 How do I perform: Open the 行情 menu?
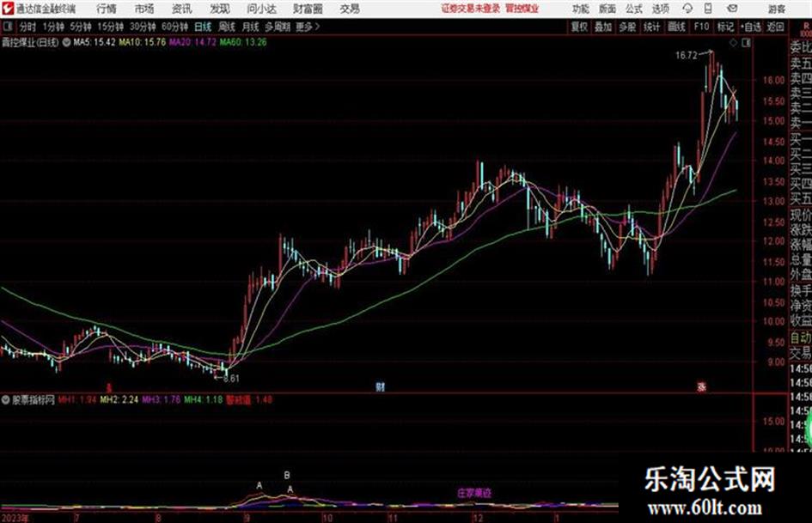[x=107, y=9]
